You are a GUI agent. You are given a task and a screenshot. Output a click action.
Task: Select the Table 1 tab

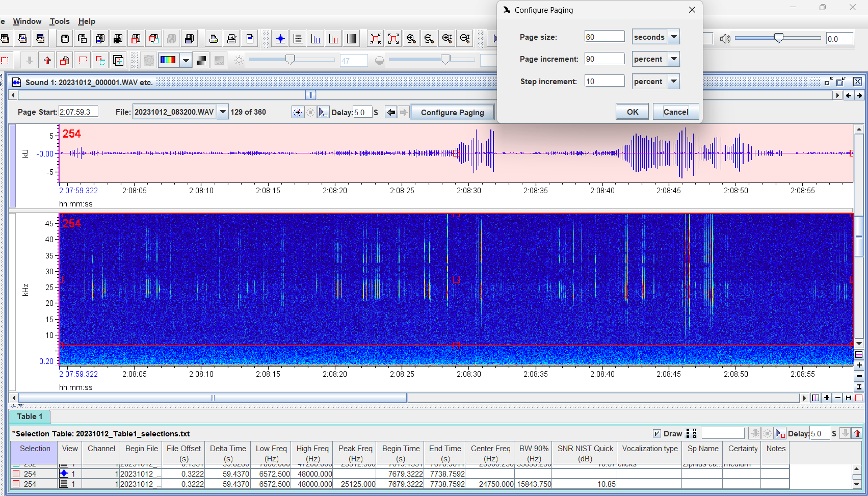pyautogui.click(x=30, y=416)
